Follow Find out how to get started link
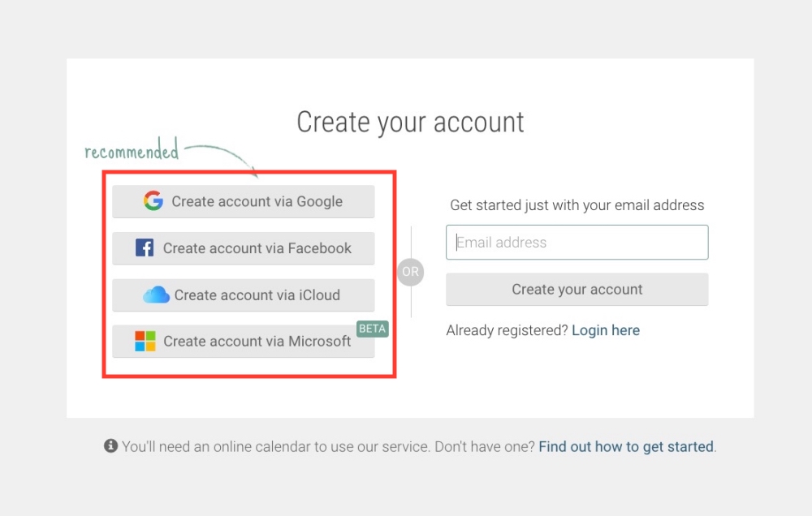This screenshot has width=812, height=516. (626, 446)
